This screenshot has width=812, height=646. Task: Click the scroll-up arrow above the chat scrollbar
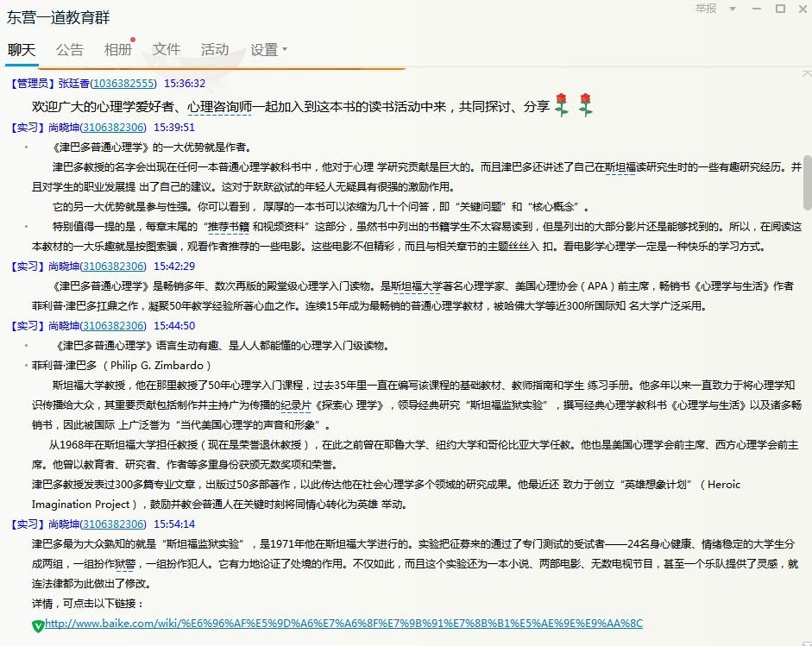pyautogui.click(x=807, y=74)
